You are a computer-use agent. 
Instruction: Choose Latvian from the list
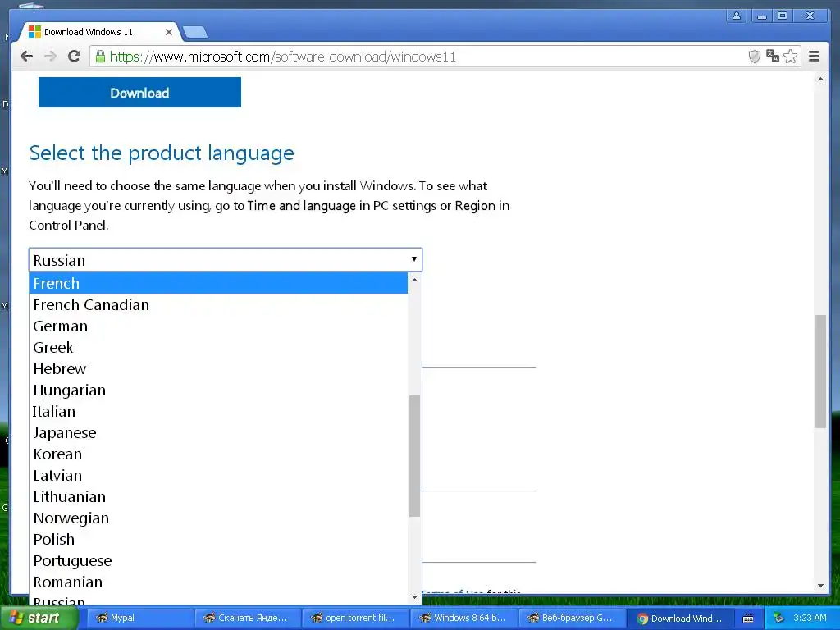tap(218, 475)
